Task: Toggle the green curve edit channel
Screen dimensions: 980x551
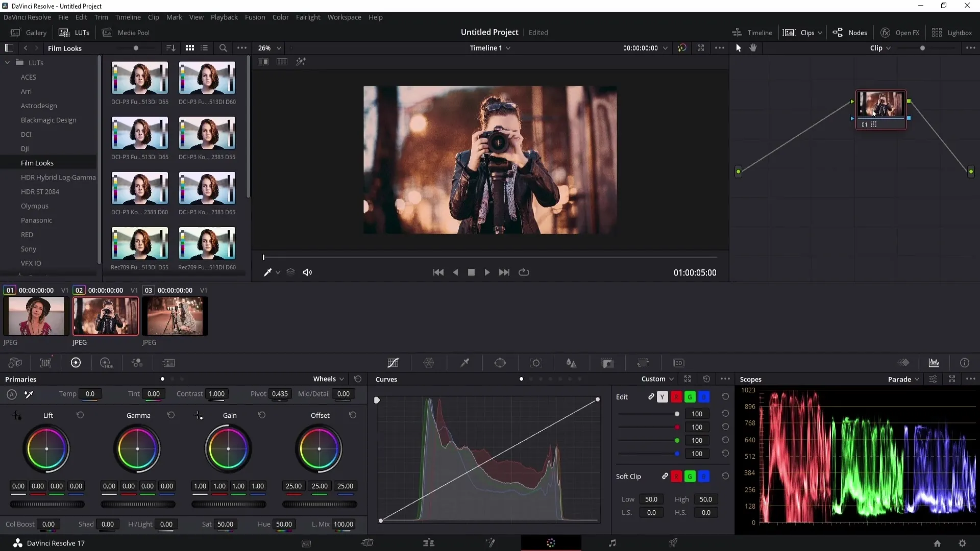Action: pos(690,396)
